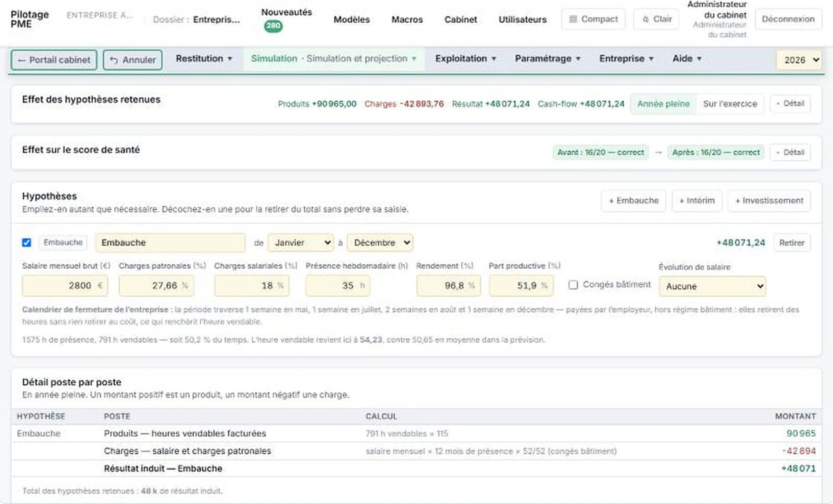This screenshot has height=504, width=833.
Task: Add an Investissement hypothesis
Action: point(769,201)
